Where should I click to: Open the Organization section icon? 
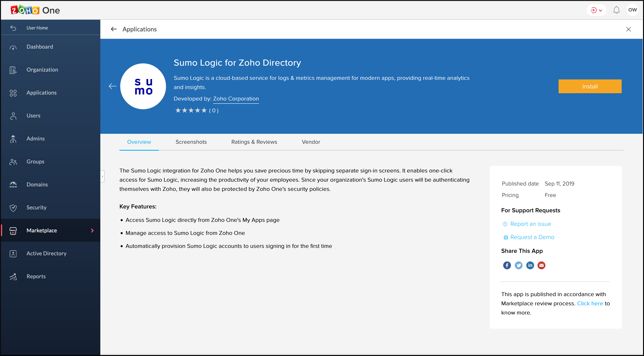pyautogui.click(x=13, y=69)
